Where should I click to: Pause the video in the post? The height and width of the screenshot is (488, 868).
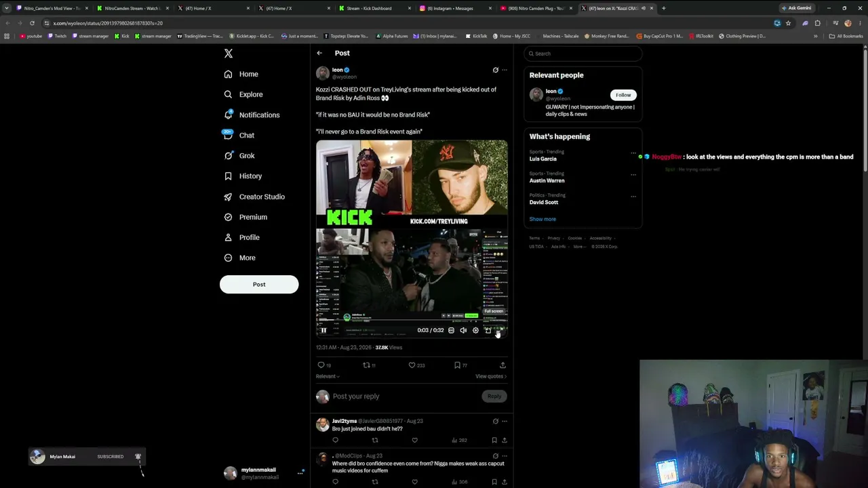(324, 330)
